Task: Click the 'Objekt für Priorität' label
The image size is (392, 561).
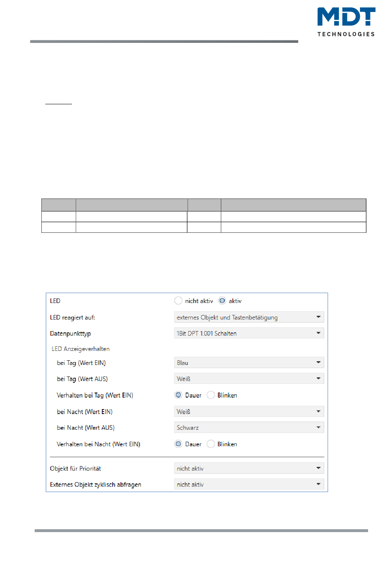Action: pyautogui.click(x=76, y=469)
